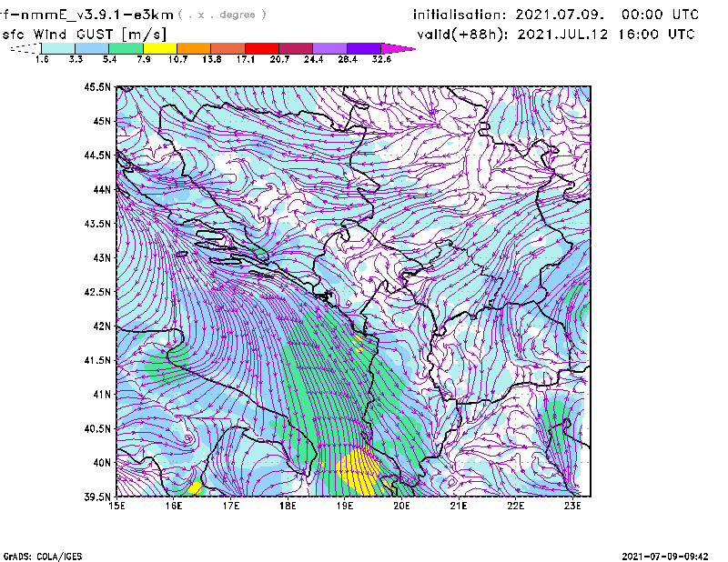This screenshot has height=562, width=728.
Task: Click the 22E longitude label
Action: pyautogui.click(x=516, y=506)
